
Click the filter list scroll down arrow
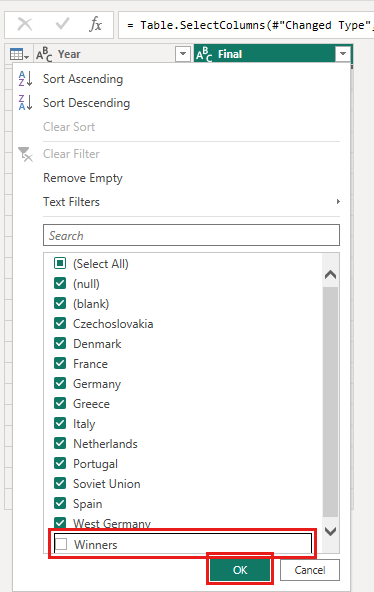[x=331, y=532]
